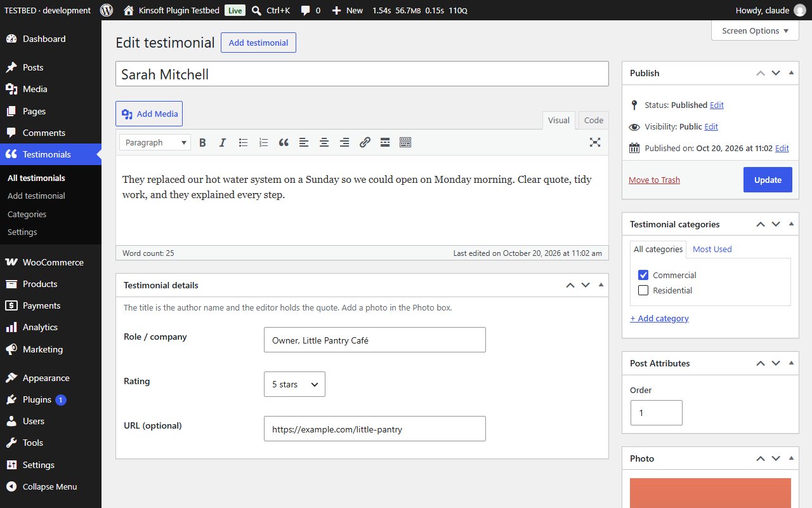Apply italic formatting in the editor toolbar
Viewport: 812px width, 508px height.
(223, 143)
